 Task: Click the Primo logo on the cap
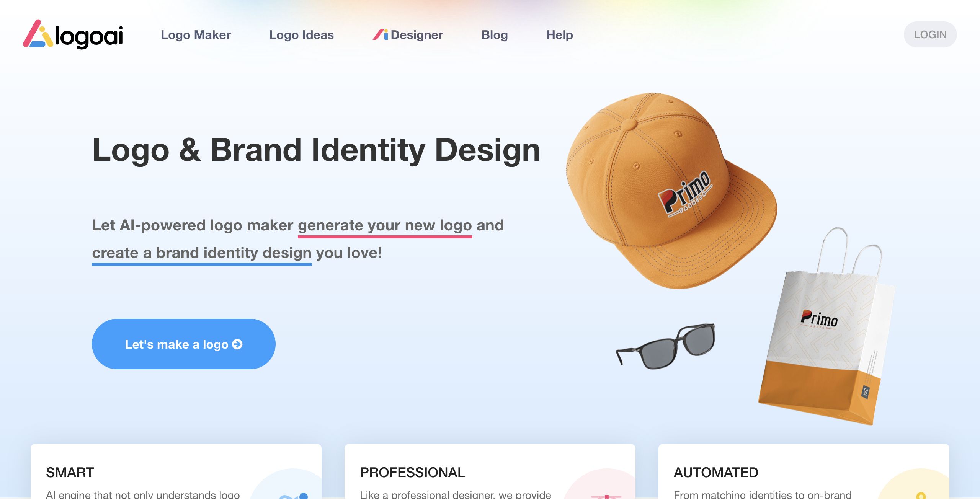(x=685, y=194)
